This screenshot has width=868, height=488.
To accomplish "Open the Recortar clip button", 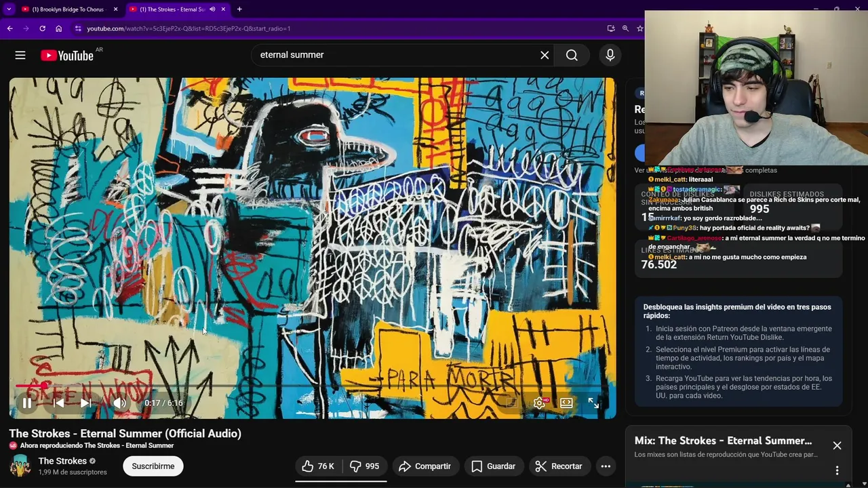I will pyautogui.click(x=559, y=466).
